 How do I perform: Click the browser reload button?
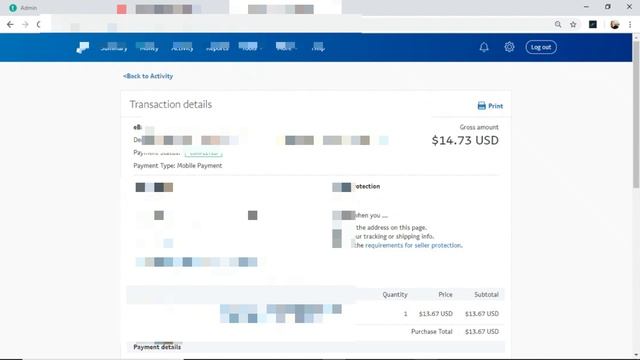tap(39, 25)
